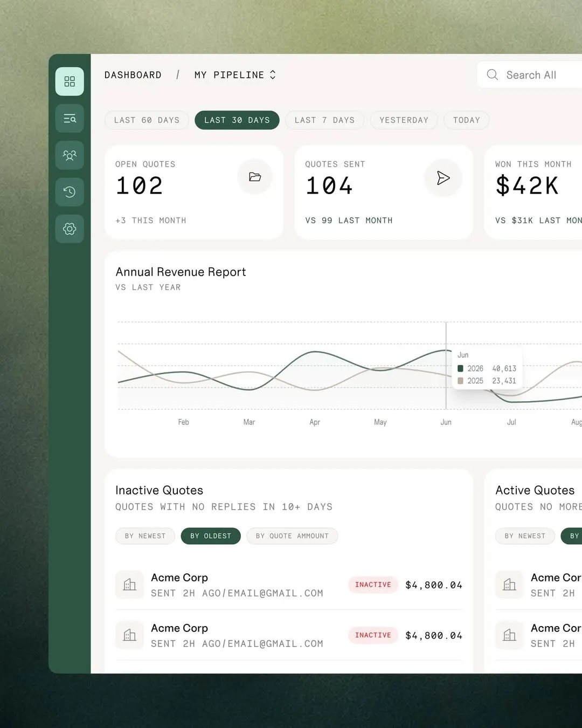
Task: Open the dashboard grid icon in sidebar
Action: (70, 81)
